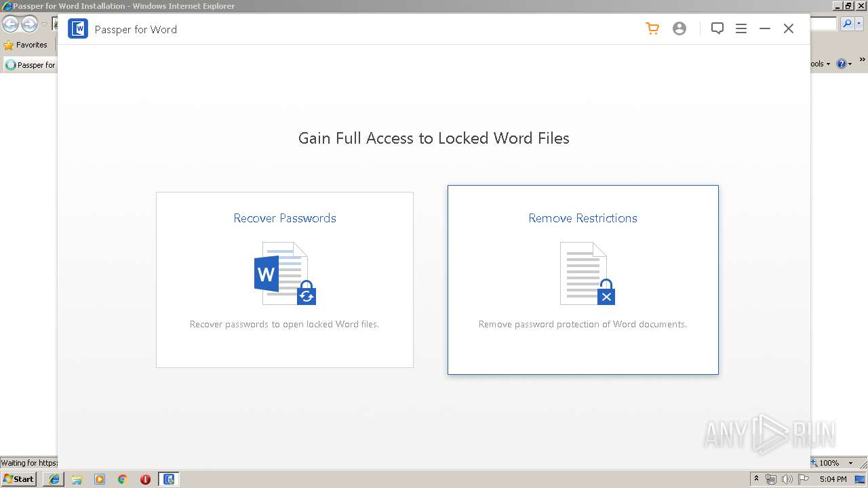Click the 'Gain Full Access to Locked Word Files' title
Viewport: 868px width, 488px height.
(x=434, y=138)
